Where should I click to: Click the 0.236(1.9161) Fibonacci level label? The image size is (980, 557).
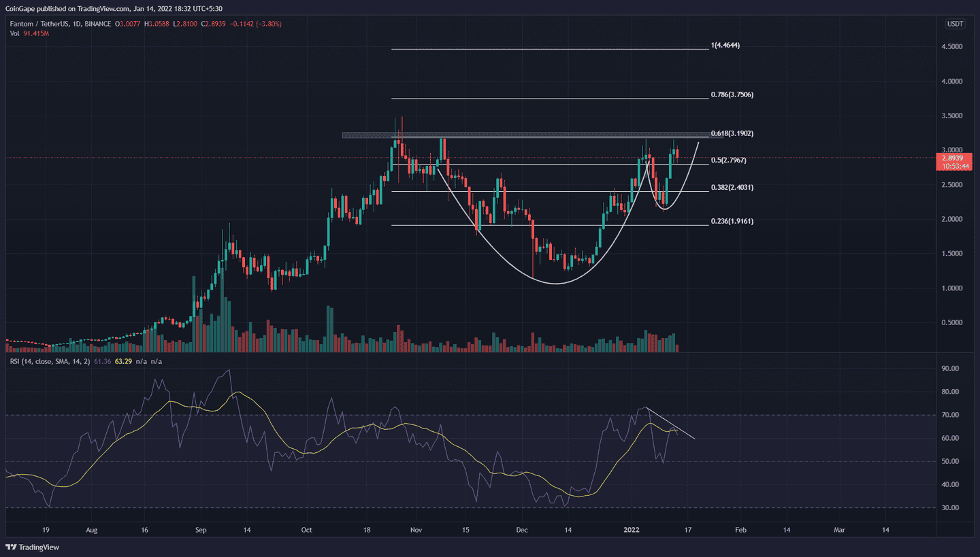tap(733, 221)
